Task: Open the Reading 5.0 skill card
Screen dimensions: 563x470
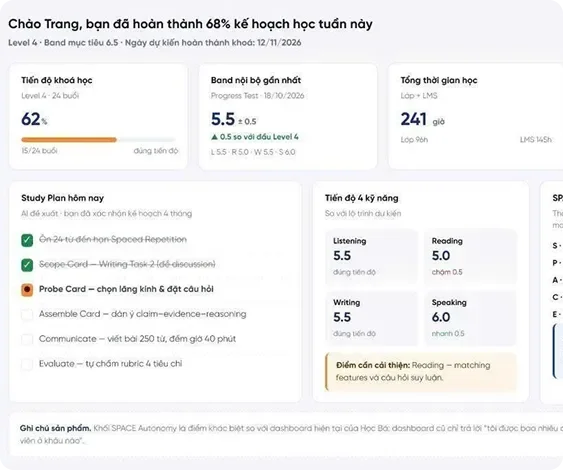Action: [470, 256]
